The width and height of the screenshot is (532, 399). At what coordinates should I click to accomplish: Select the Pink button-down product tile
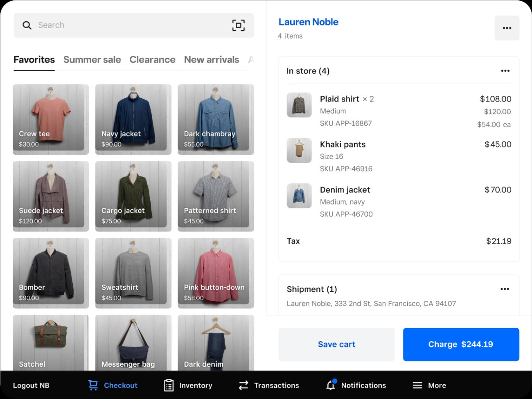[216, 273]
